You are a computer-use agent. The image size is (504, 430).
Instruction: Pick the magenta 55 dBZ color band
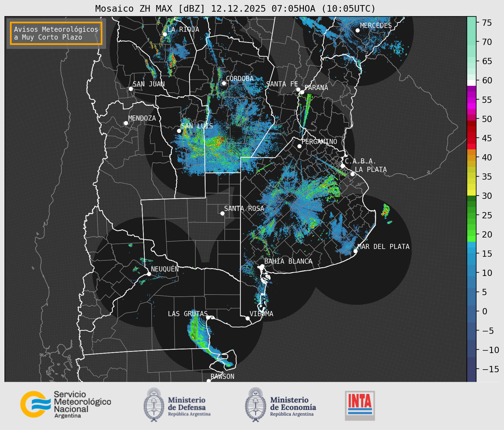(471, 100)
